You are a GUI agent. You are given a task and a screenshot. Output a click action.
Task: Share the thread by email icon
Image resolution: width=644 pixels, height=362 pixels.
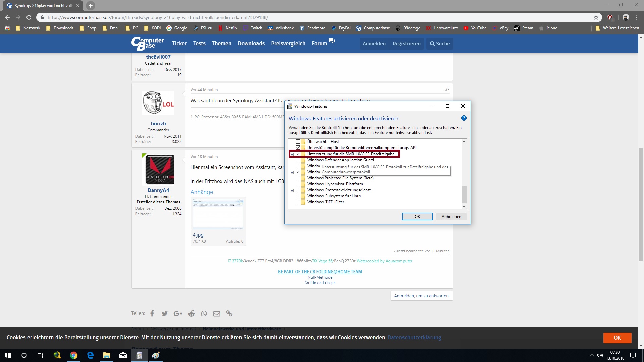(217, 314)
